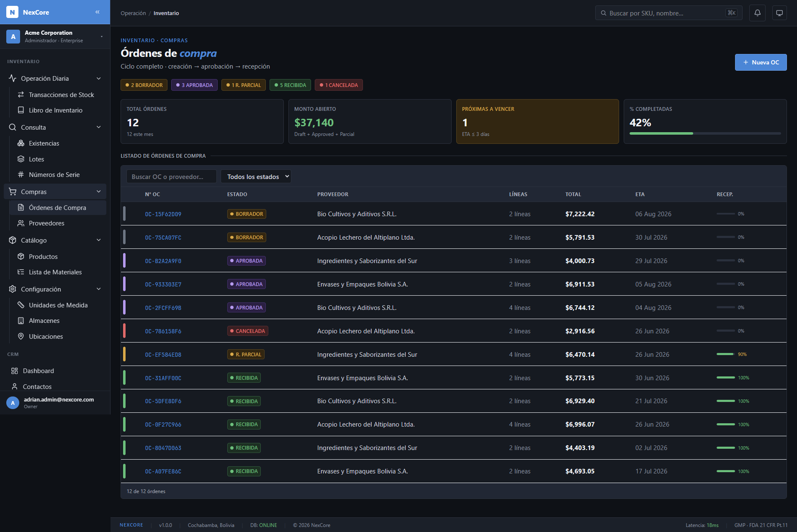Screen dimensions: 797x532
Task: Open the Acme Corporation organization switcher arrow
Action: [101, 36]
